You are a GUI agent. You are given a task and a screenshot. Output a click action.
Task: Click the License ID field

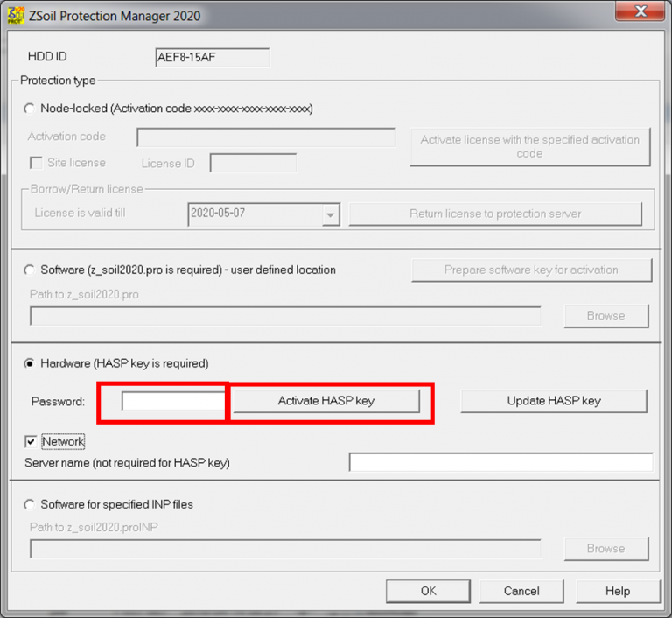(253, 163)
